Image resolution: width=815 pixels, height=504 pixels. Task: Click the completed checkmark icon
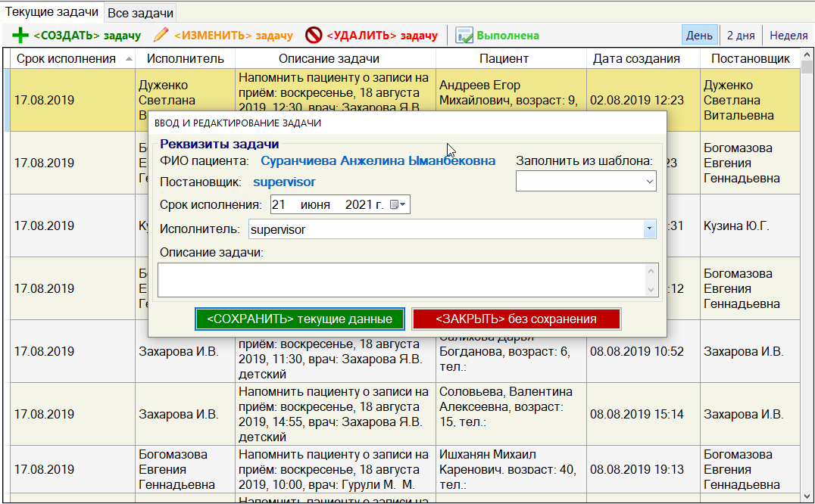pos(464,36)
